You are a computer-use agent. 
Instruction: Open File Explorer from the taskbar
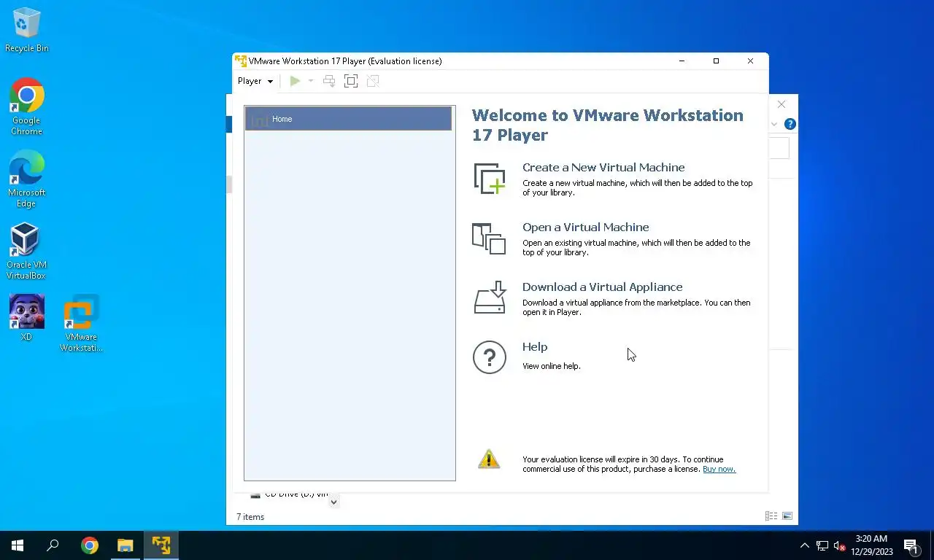pos(126,545)
